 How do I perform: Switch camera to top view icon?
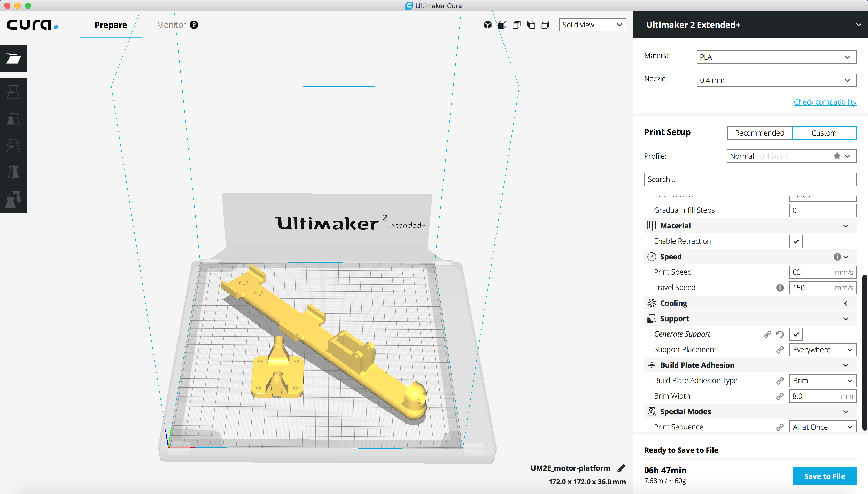(516, 25)
